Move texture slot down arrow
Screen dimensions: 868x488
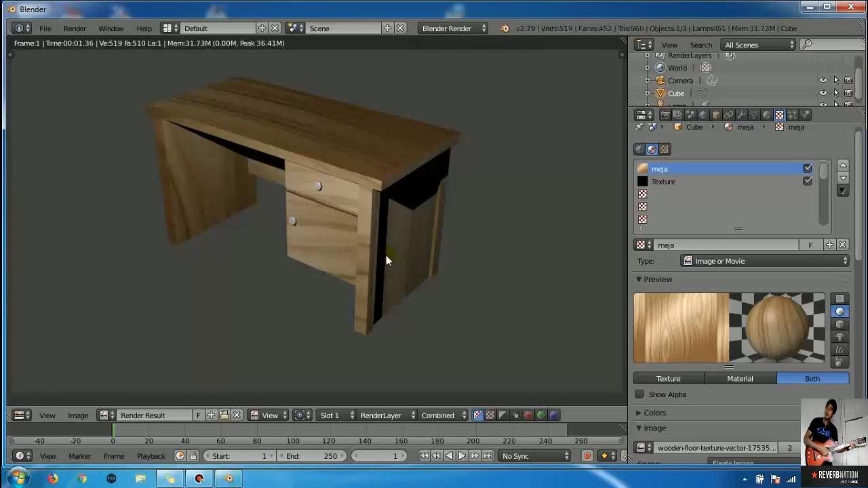(x=843, y=178)
